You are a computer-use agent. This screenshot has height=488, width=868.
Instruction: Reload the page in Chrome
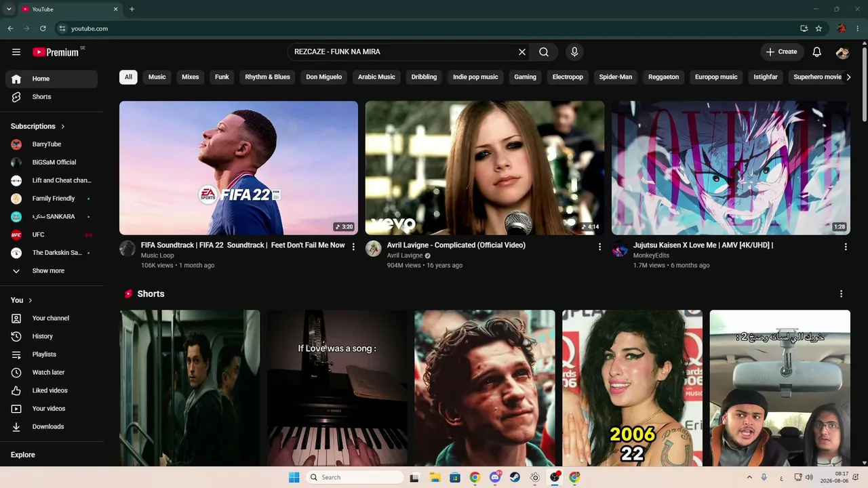43,28
